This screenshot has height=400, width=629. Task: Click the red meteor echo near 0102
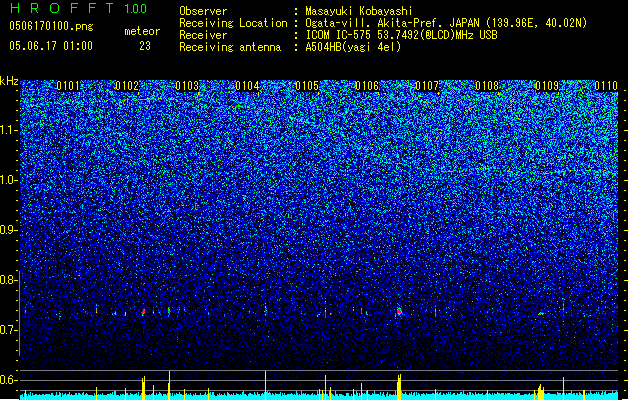coord(144,311)
